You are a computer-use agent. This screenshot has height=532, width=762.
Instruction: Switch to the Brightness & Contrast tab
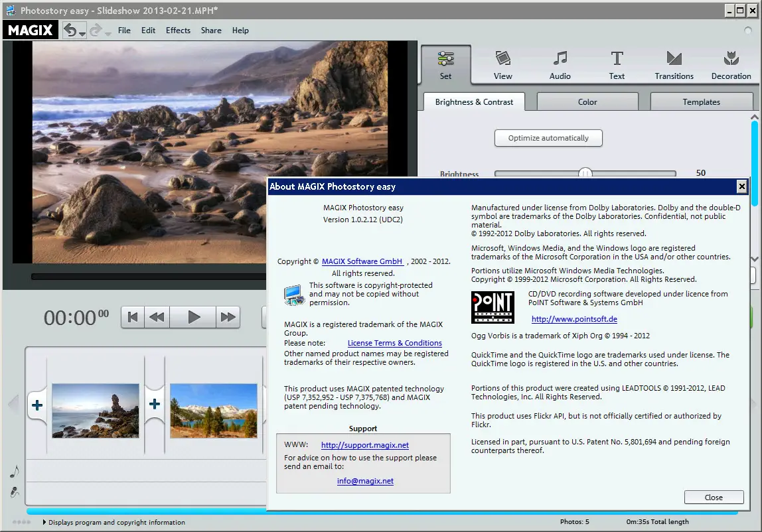click(x=474, y=102)
